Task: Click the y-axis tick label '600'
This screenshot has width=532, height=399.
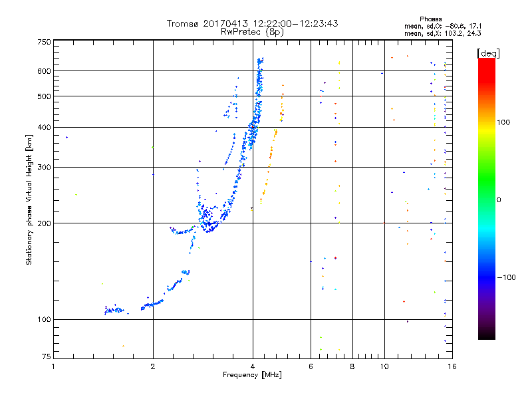Action: point(45,71)
